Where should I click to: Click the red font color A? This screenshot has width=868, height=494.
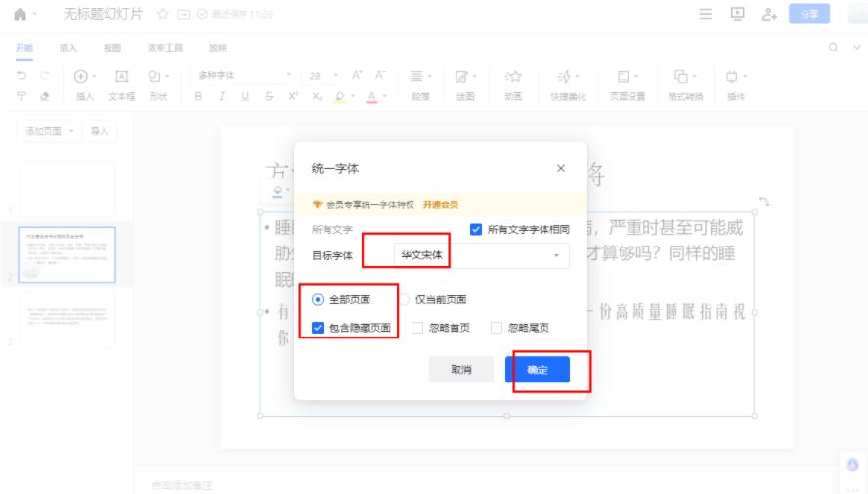(x=372, y=97)
